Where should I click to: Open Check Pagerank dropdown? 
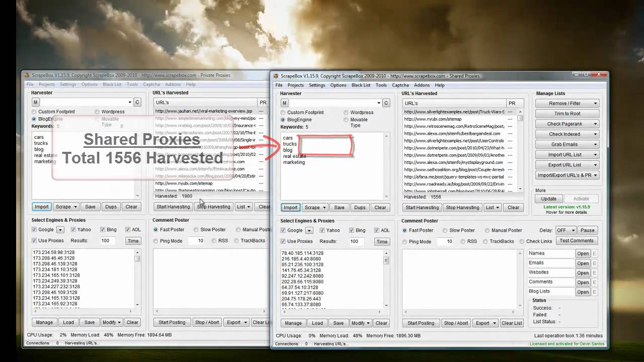pyautogui.click(x=567, y=124)
